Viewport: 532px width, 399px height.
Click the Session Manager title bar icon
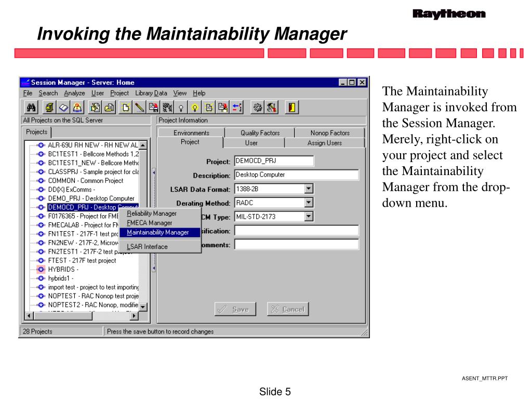[25, 83]
